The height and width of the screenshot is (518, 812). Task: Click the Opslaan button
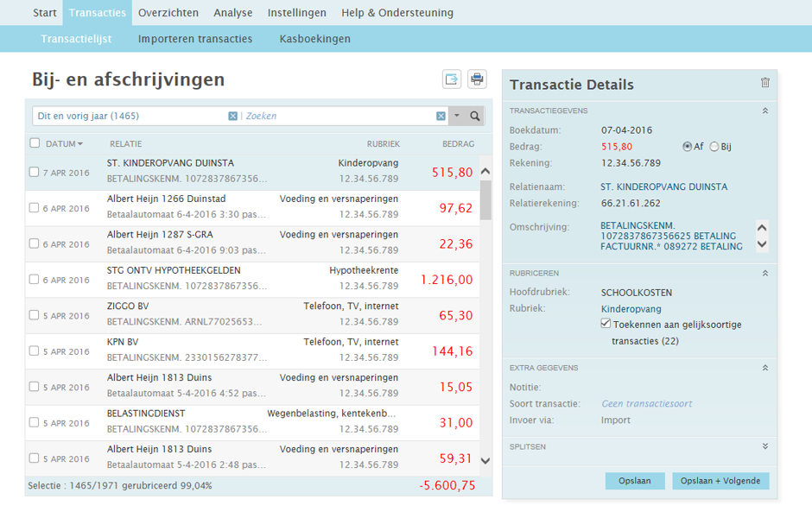coord(635,481)
